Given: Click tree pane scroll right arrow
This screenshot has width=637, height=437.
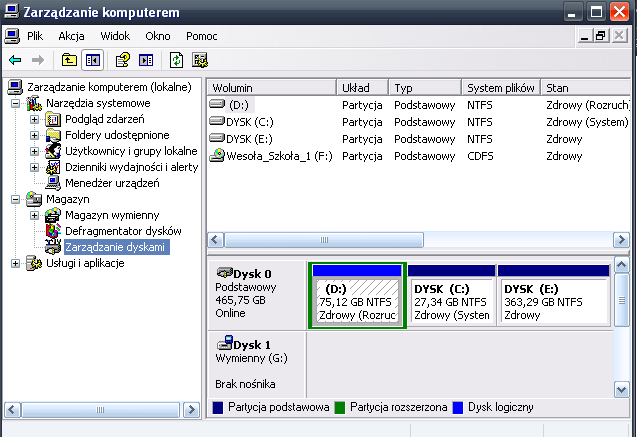Looking at the screenshot, I should point(191,409).
